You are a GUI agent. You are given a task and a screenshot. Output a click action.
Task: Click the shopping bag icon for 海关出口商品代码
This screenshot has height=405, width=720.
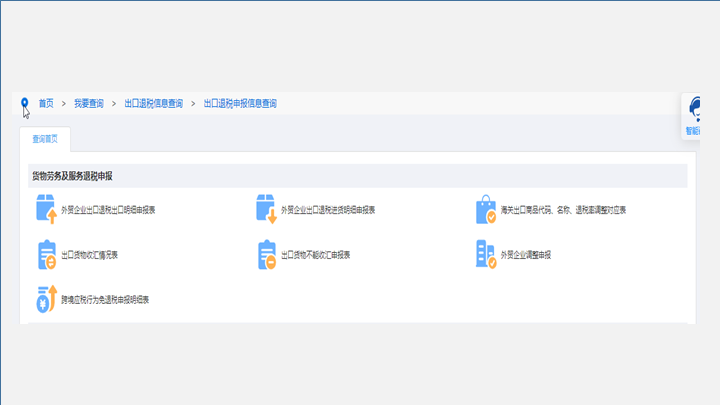(486, 209)
